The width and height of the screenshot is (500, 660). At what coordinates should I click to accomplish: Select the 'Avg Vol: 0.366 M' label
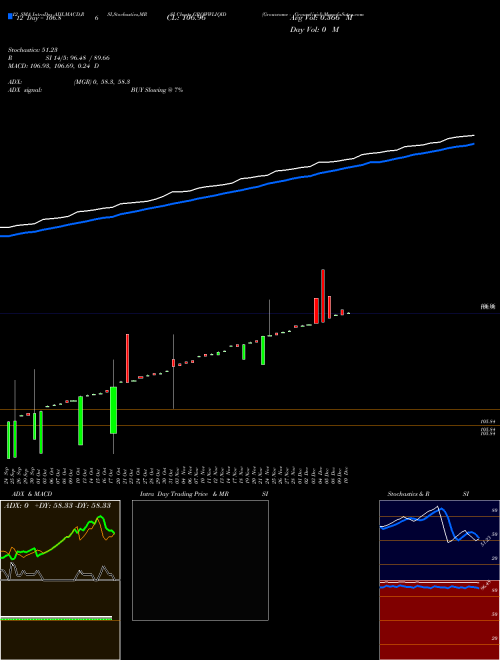click(x=321, y=18)
